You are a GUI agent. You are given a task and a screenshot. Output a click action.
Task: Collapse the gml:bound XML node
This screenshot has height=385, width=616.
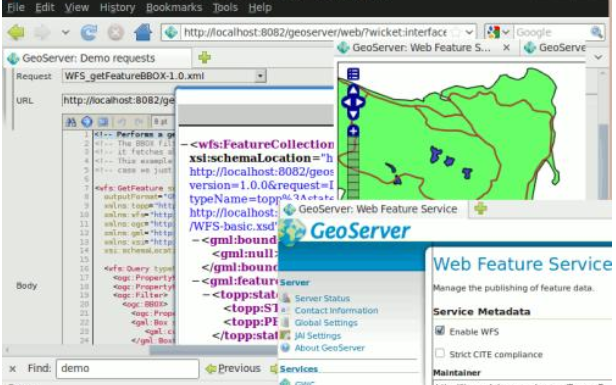tap(195, 240)
